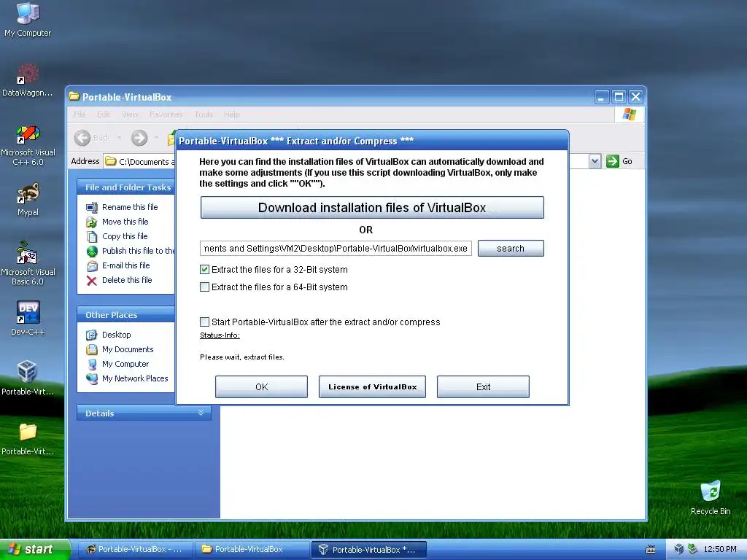Screen dimensions: 747x560
Task: Uncheck Extract files for 32-Bit system
Action: tap(204, 270)
